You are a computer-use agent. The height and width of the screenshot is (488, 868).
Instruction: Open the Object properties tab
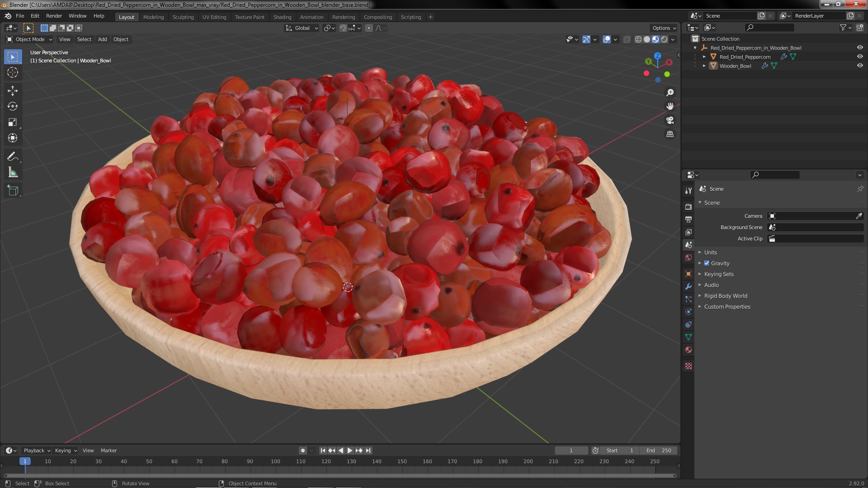coord(689,274)
